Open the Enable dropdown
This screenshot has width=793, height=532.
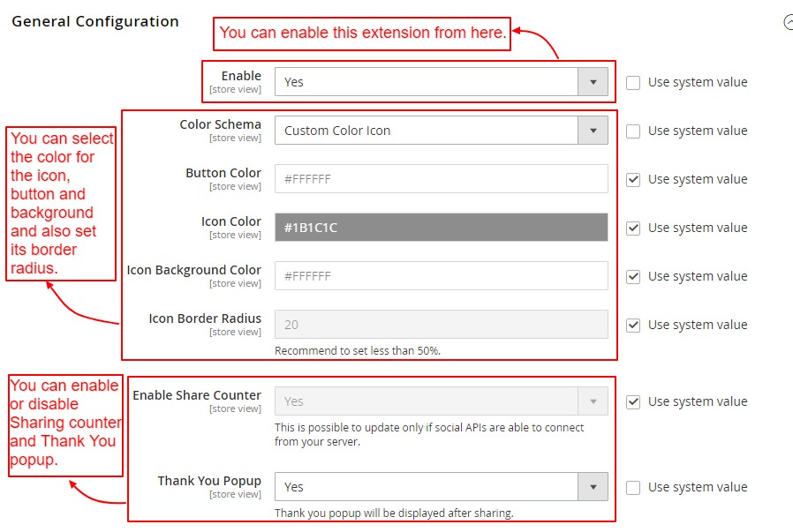pyautogui.click(x=427, y=82)
